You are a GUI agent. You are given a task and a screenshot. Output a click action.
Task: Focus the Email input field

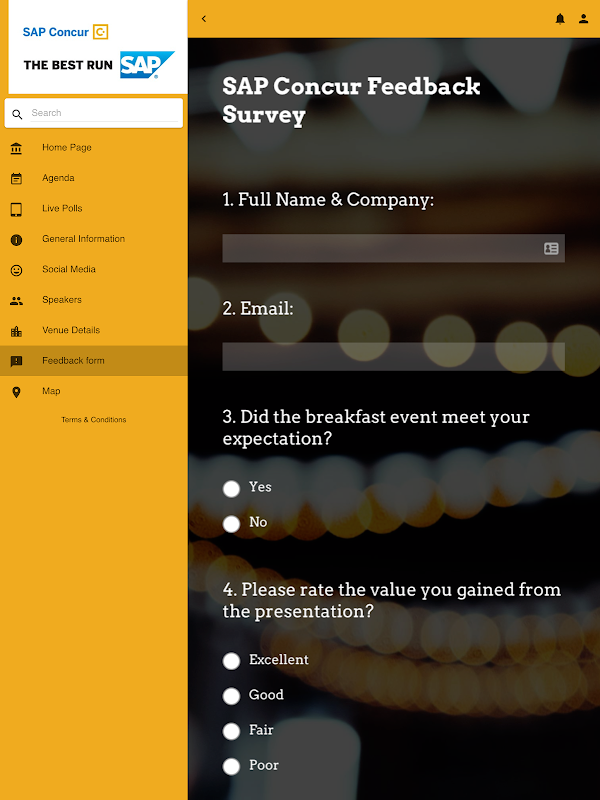[x=393, y=357]
